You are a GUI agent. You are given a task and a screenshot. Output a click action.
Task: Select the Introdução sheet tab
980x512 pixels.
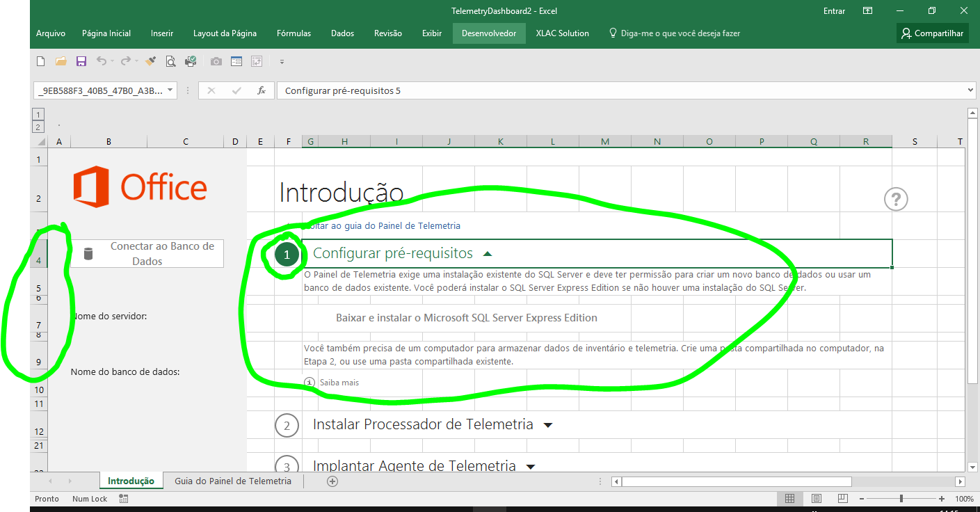[131, 481]
